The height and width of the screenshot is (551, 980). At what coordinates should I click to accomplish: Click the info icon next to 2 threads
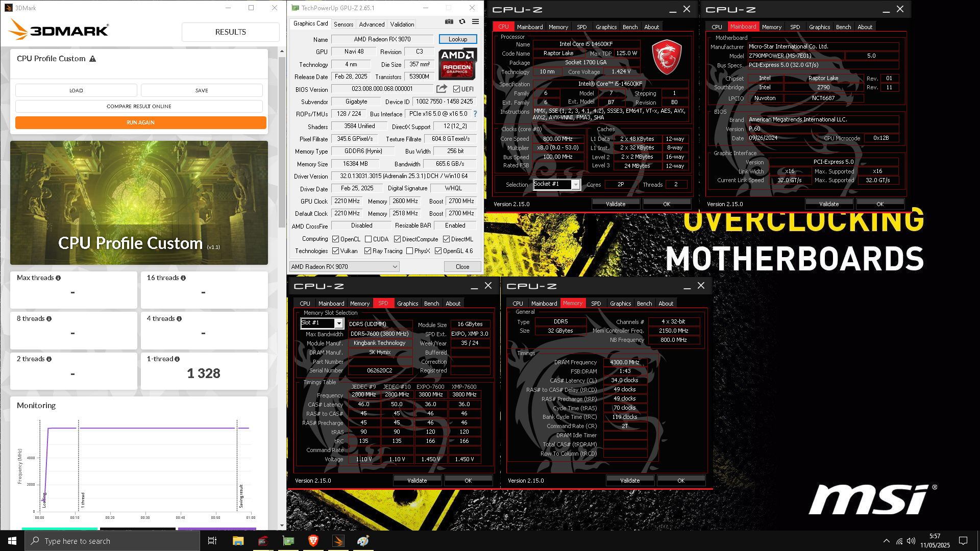(49, 359)
